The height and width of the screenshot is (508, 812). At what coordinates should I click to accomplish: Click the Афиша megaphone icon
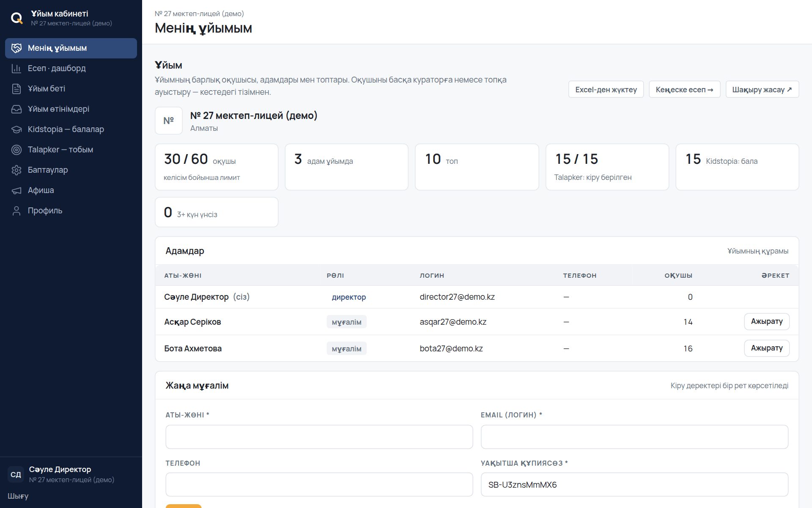point(16,190)
